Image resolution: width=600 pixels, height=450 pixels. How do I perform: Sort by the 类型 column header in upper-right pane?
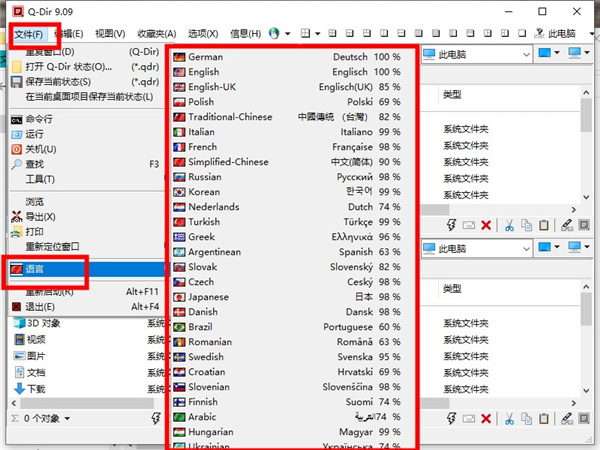tap(453, 94)
